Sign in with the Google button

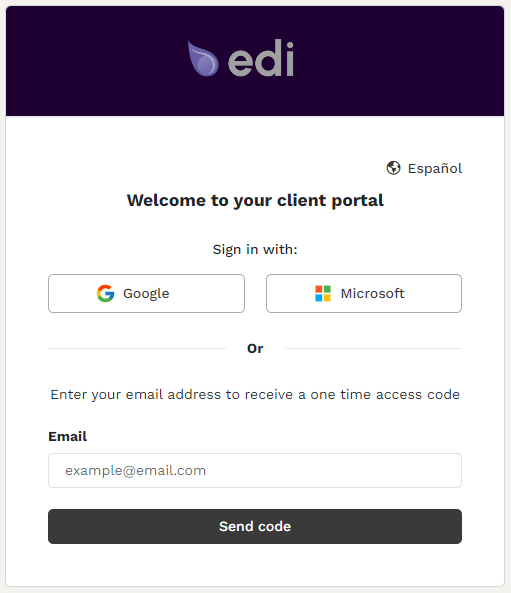click(146, 293)
